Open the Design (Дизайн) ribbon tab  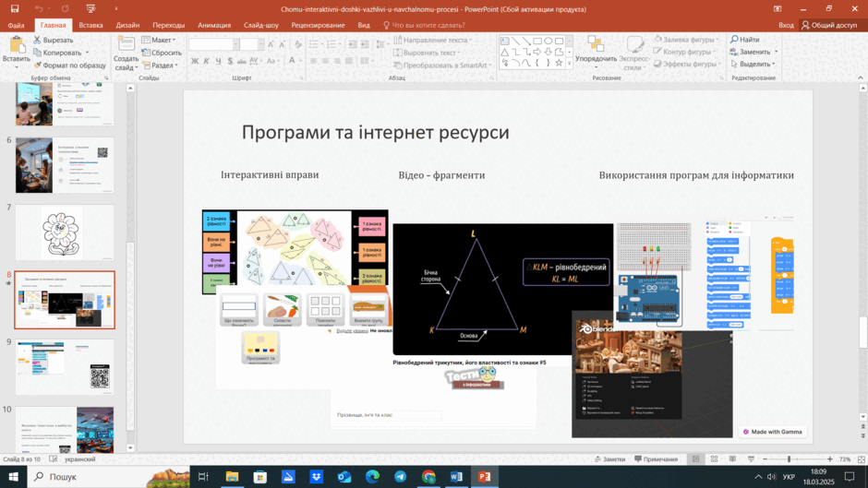click(127, 25)
